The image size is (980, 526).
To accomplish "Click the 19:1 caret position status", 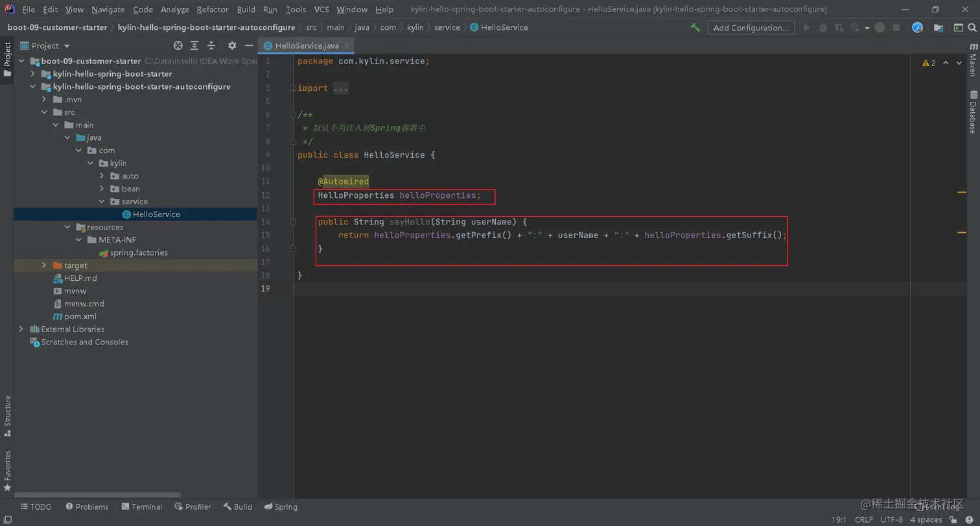I will (839, 520).
